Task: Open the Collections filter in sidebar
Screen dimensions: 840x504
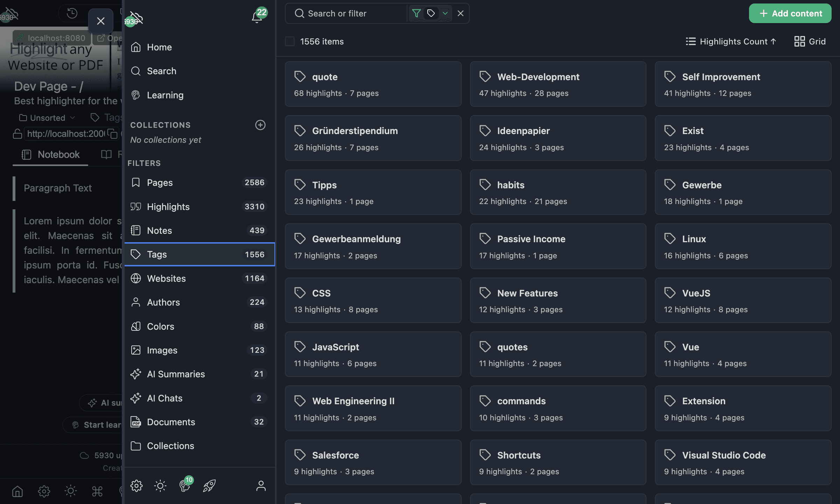Action: click(x=199, y=446)
